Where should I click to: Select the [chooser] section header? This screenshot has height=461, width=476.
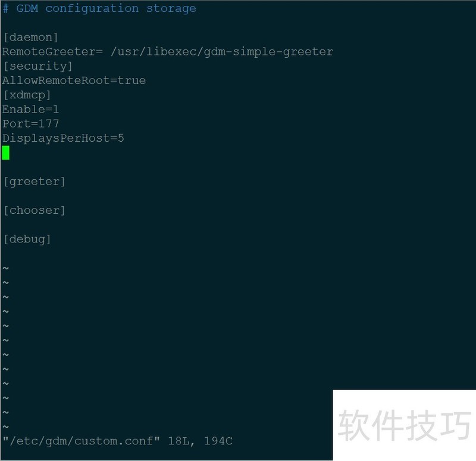(x=34, y=210)
